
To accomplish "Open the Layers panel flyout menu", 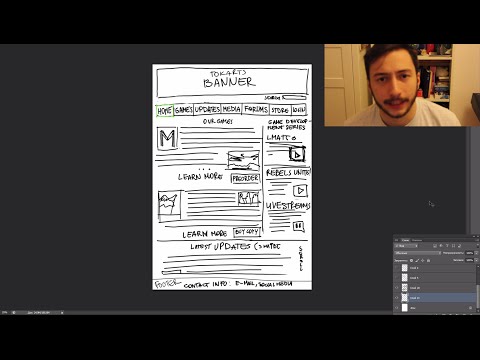I will click(477, 240).
